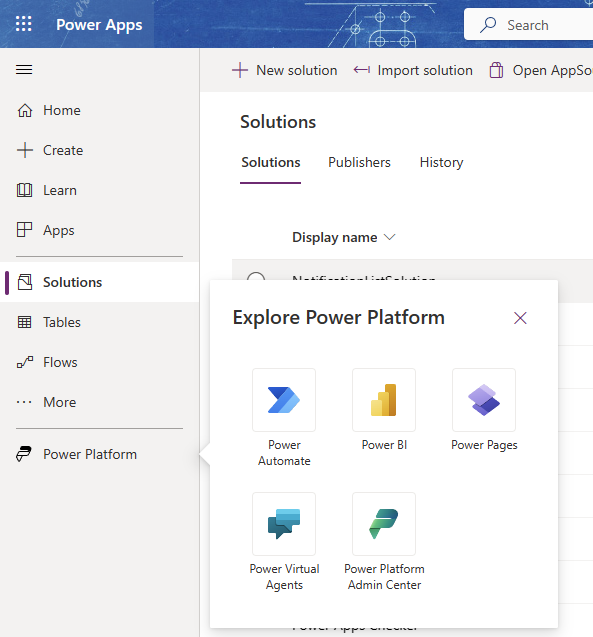Launch Power BI from the flyout
Screen dimensions: 593x637
click(x=384, y=410)
